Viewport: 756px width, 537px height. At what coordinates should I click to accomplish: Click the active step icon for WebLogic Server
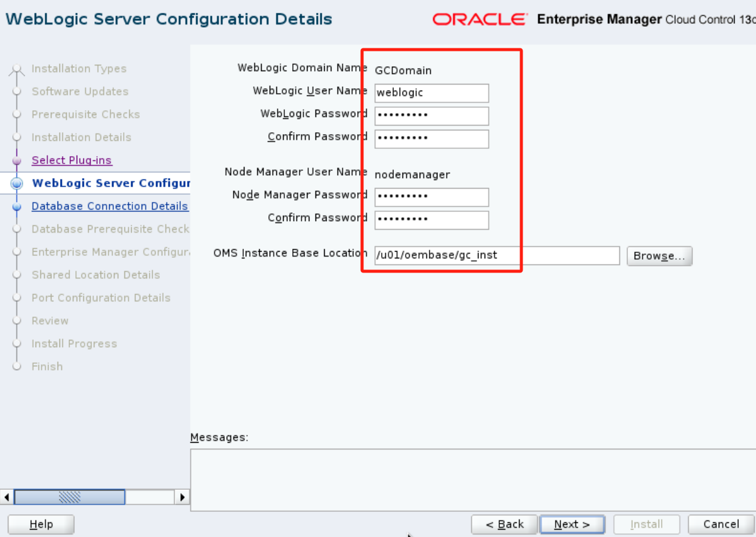17,183
